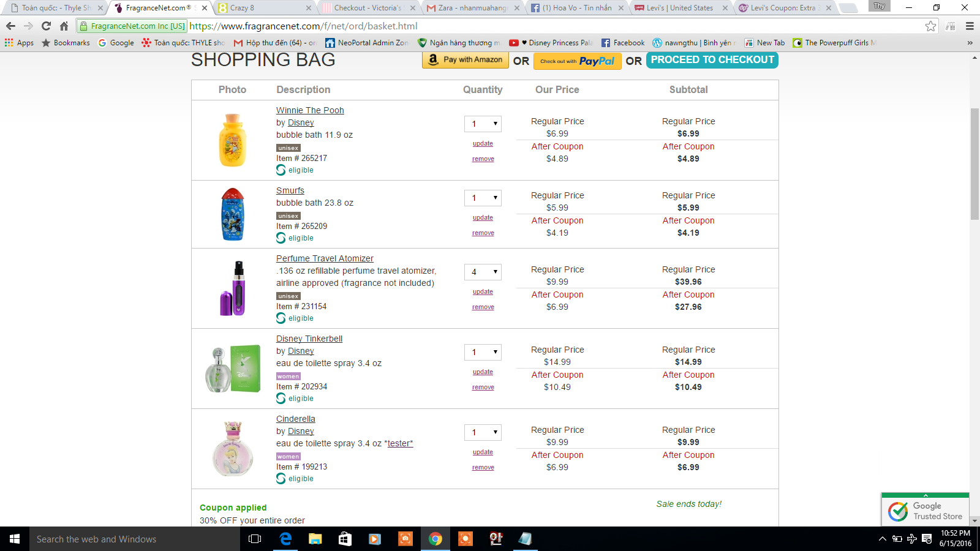Pay with Amazon button
The height and width of the screenshot is (551, 980).
point(465,60)
